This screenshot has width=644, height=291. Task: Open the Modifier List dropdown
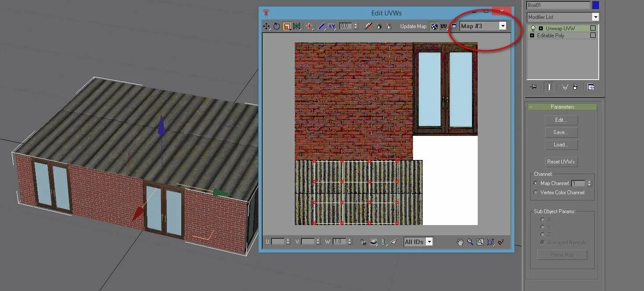595,17
